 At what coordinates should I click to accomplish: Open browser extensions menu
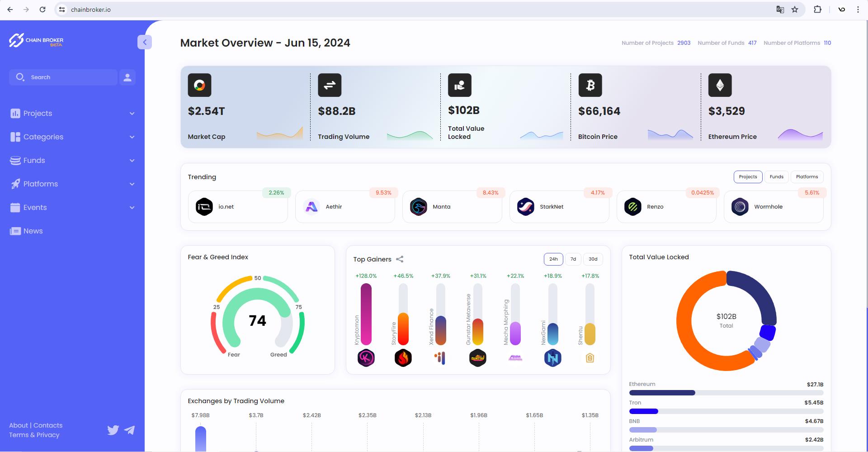coord(817,10)
